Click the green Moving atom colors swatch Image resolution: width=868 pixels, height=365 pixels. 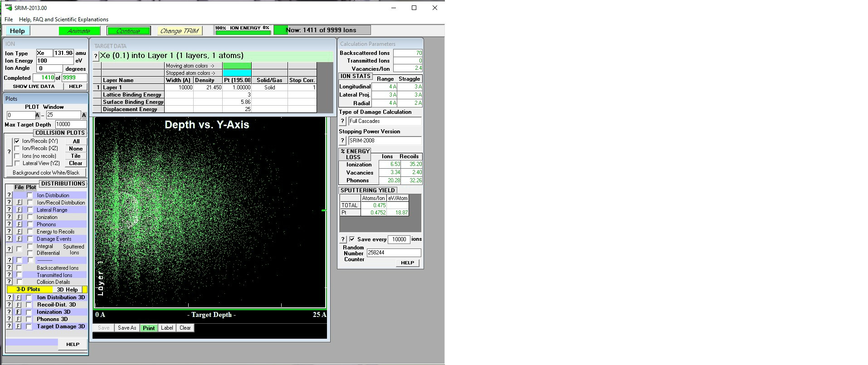click(x=237, y=66)
